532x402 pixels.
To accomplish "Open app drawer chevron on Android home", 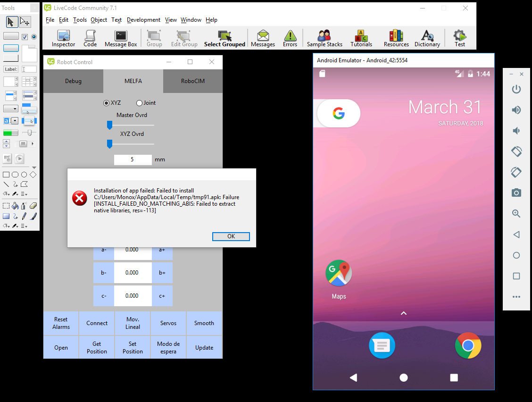I will pyautogui.click(x=404, y=313).
